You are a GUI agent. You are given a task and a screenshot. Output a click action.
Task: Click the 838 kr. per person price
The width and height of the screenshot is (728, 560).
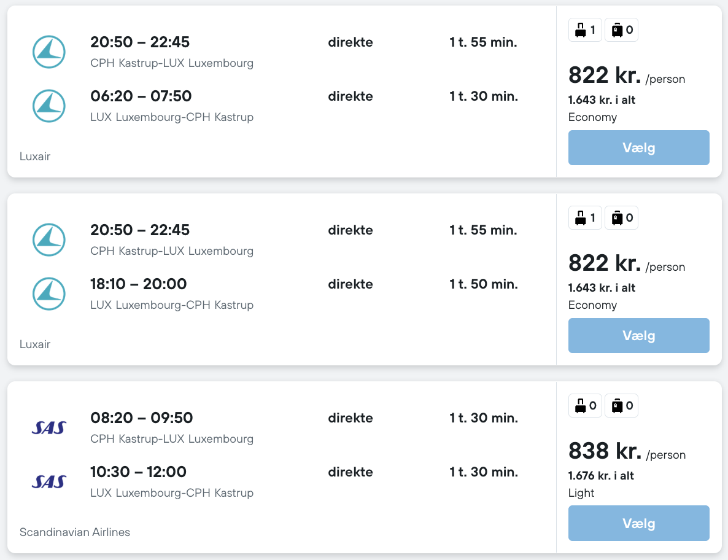point(605,451)
